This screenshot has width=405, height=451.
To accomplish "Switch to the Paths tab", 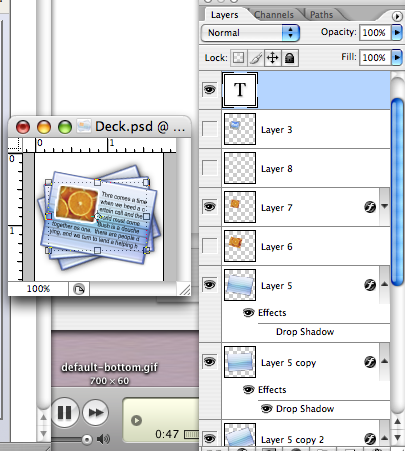I will (x=321, y=15).
